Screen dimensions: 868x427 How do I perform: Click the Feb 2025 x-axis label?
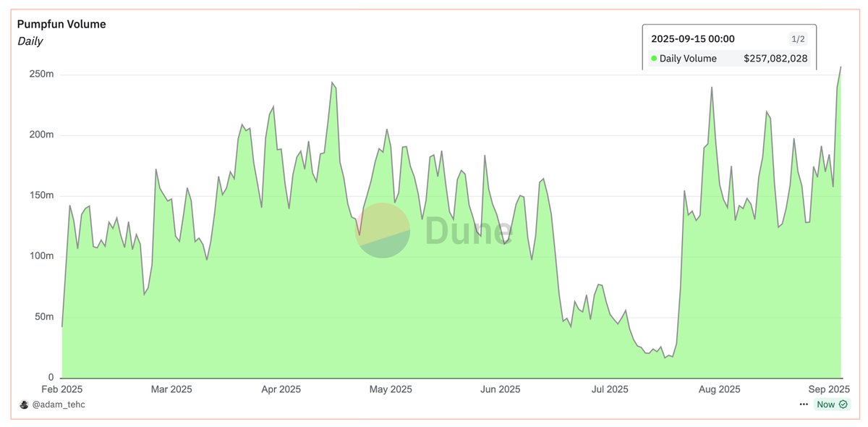[x=62, y=389]
